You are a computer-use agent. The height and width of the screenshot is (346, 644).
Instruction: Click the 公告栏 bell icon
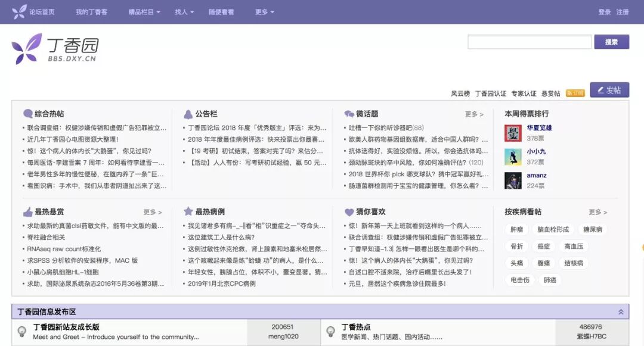tap(188, 114)
